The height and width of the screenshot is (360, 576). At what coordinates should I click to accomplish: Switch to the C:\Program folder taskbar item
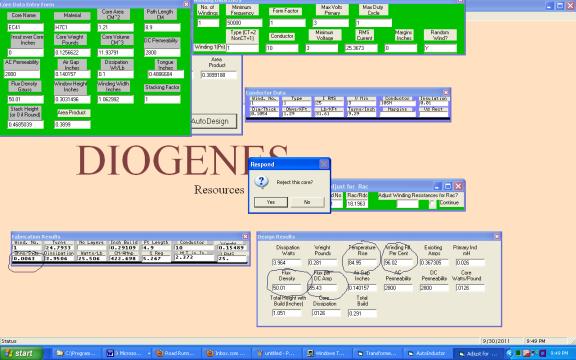[x=76, y=353]
